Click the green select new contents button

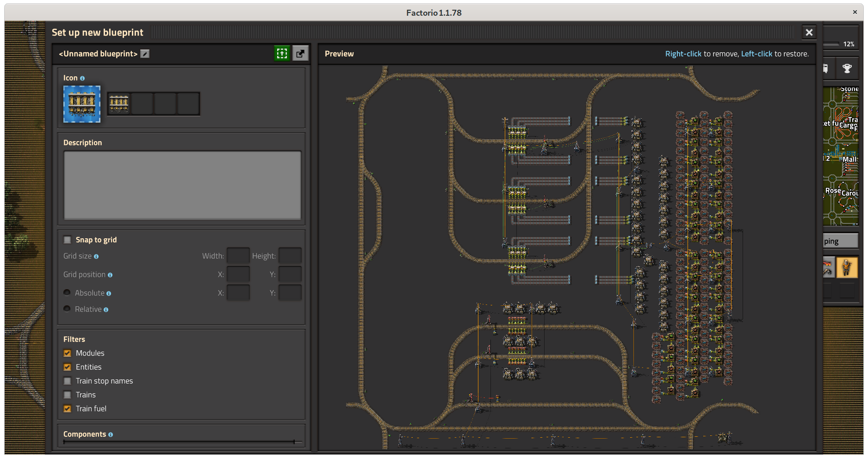tap(282, 54)
